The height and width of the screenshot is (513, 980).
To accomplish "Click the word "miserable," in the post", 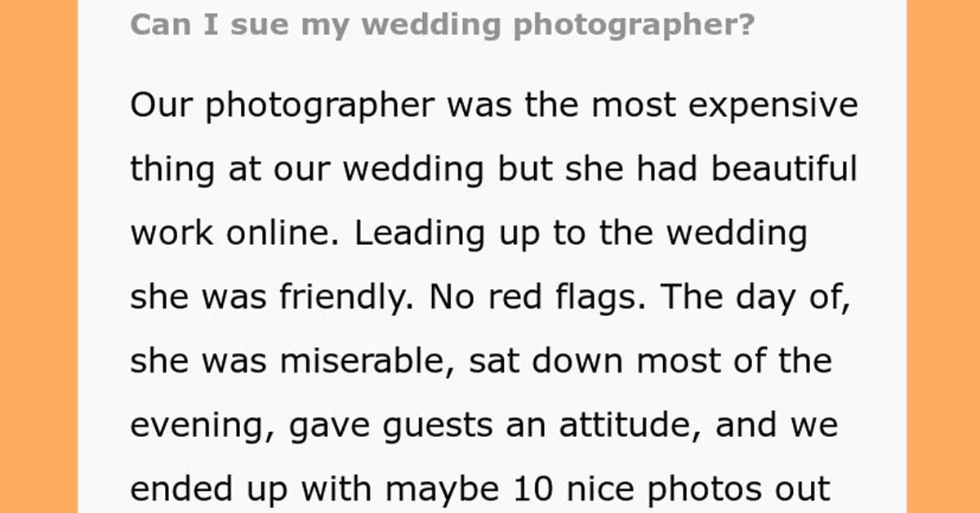I will 367,360.
